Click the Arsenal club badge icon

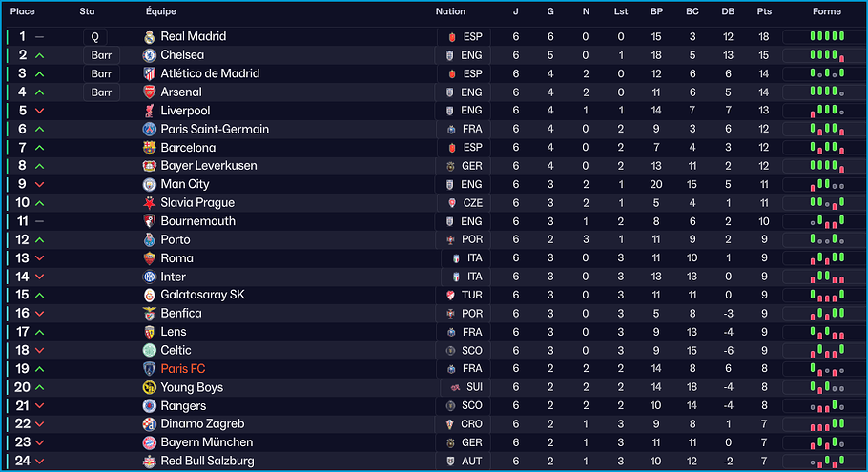pos(149,92)
